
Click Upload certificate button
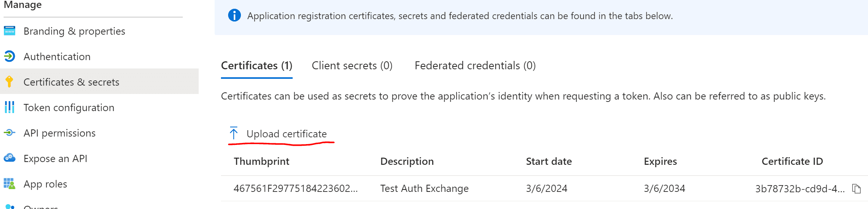pyautogui.click(x=286, y=134)
